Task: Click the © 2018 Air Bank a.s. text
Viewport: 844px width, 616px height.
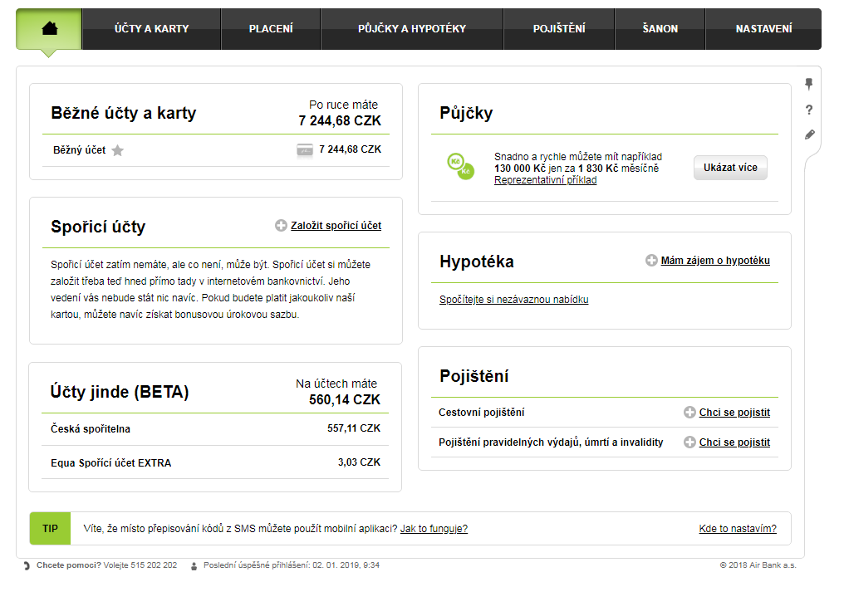Action: pos(758,565)
